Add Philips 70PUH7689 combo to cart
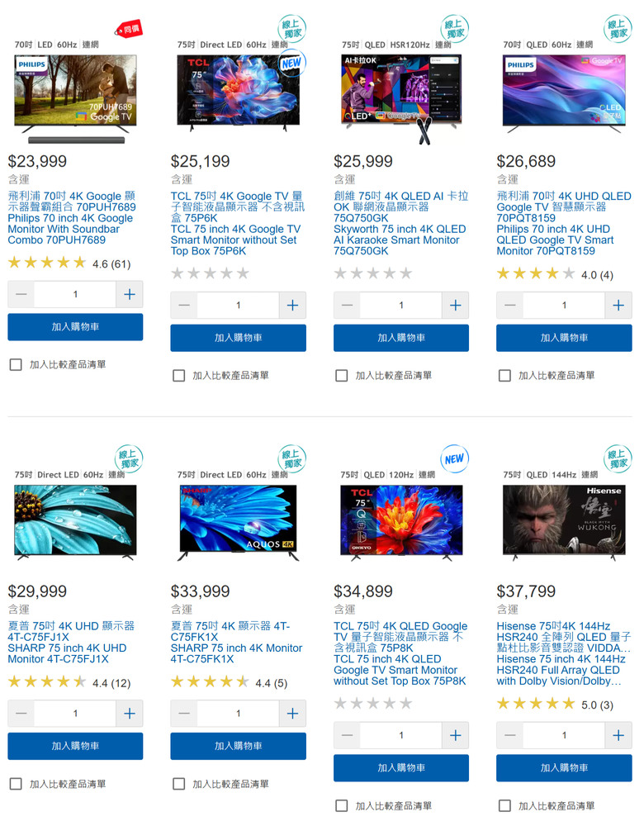Image resolution: width=644 pixels, height=840 pixels. (x=75, y=327)
